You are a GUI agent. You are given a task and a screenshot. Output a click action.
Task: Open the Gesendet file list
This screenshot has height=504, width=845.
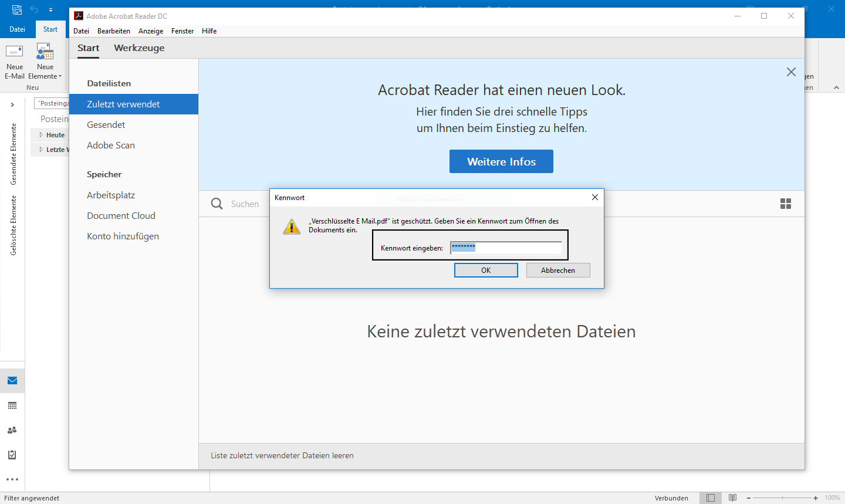pos(106,124)
